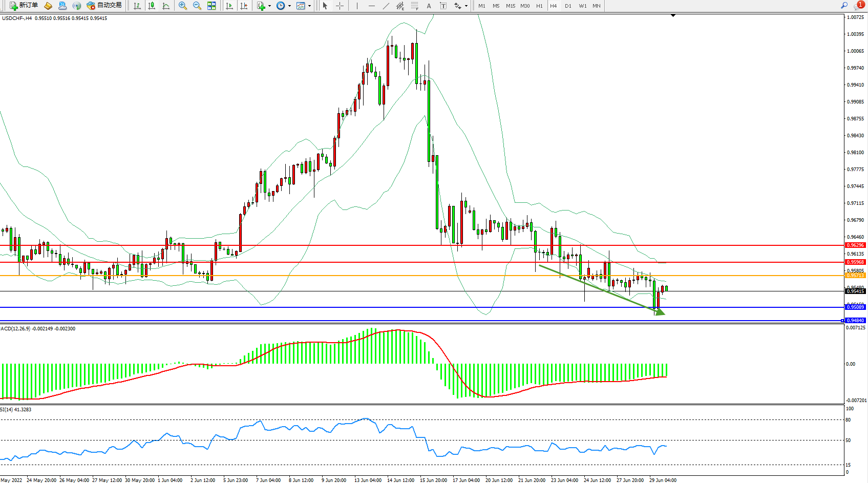Switch chart to bar chart mode

(137, 6)
